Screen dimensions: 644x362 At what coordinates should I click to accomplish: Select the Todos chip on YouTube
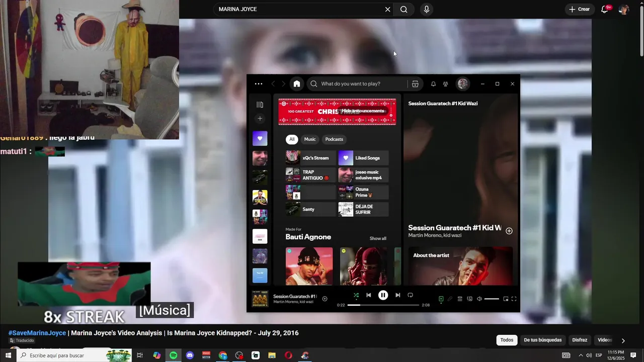(507, 340)
